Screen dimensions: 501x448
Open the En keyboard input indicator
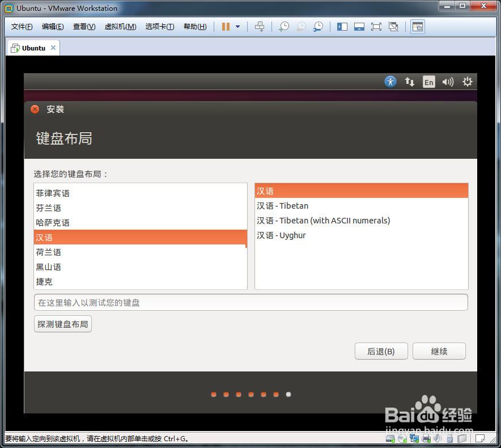coord(429,82)
